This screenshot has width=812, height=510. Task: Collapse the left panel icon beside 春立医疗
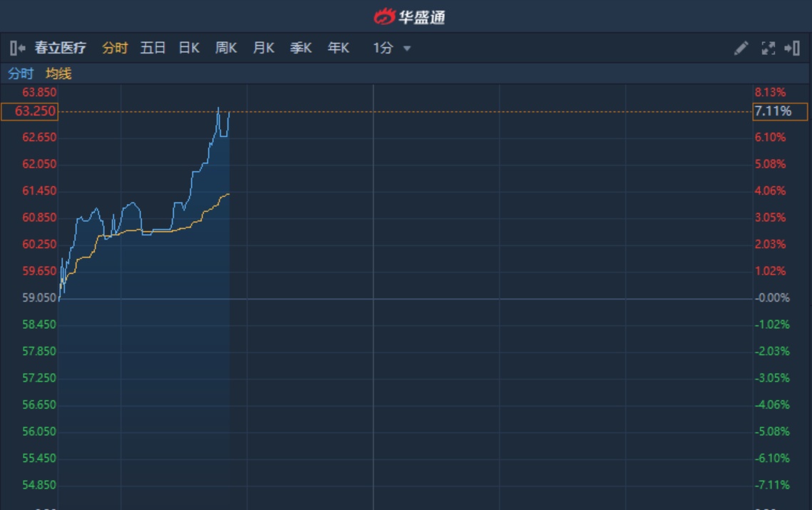click(x=17, y=49)
